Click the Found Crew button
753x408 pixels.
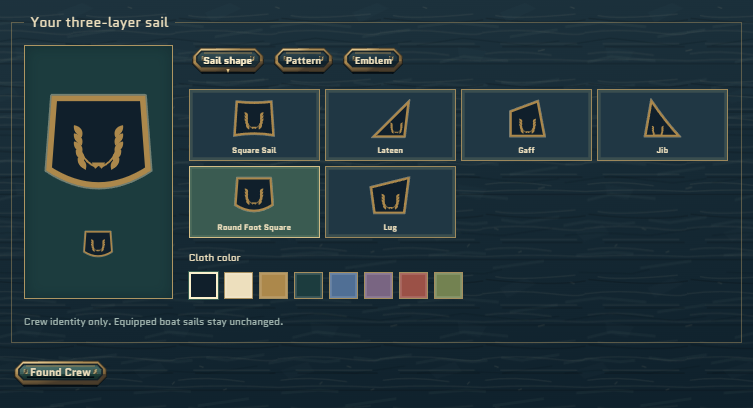coord(60,372)
